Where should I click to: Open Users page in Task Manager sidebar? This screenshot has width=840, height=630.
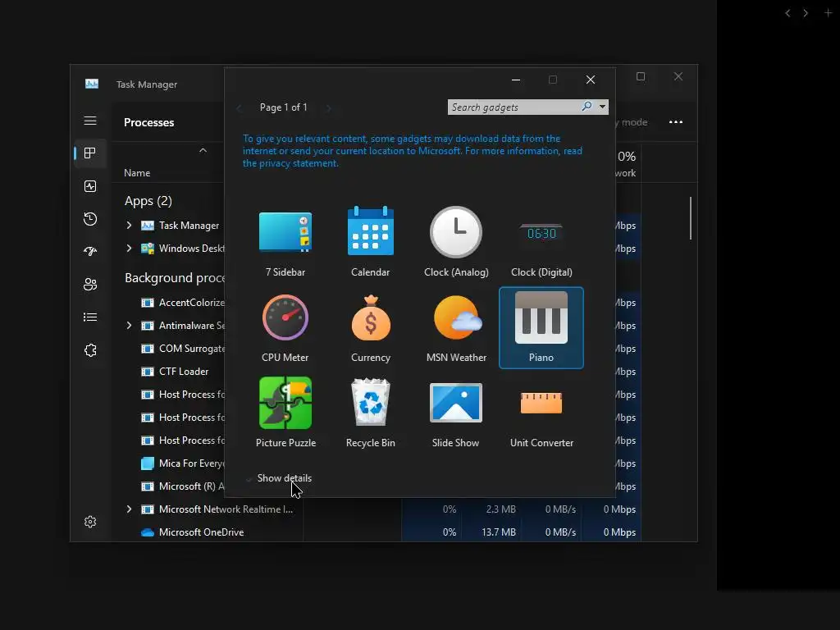pyautogui.click(x=90, y=285)
